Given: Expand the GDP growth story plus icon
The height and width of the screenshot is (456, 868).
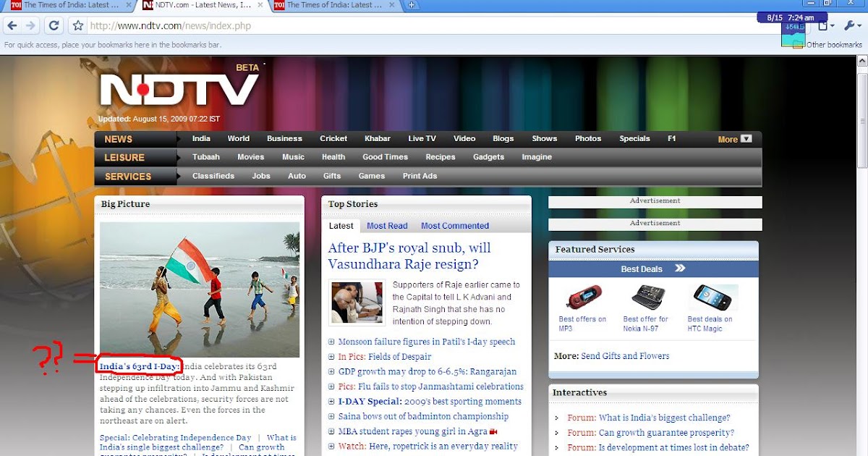Looking at the screenshot, I should [331, 372].
